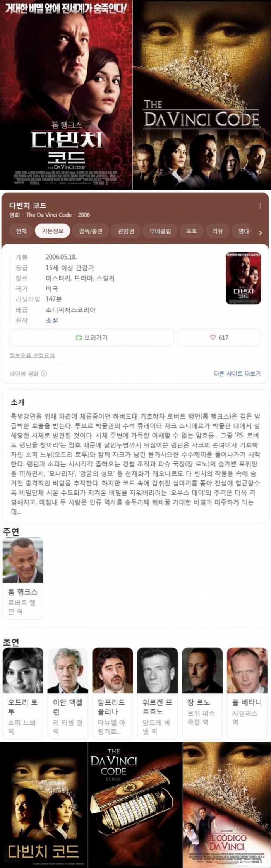The width and height of the screenshot is (271, 868).
Task: Select the 포토 tab
Action: [x=192, y=231]
